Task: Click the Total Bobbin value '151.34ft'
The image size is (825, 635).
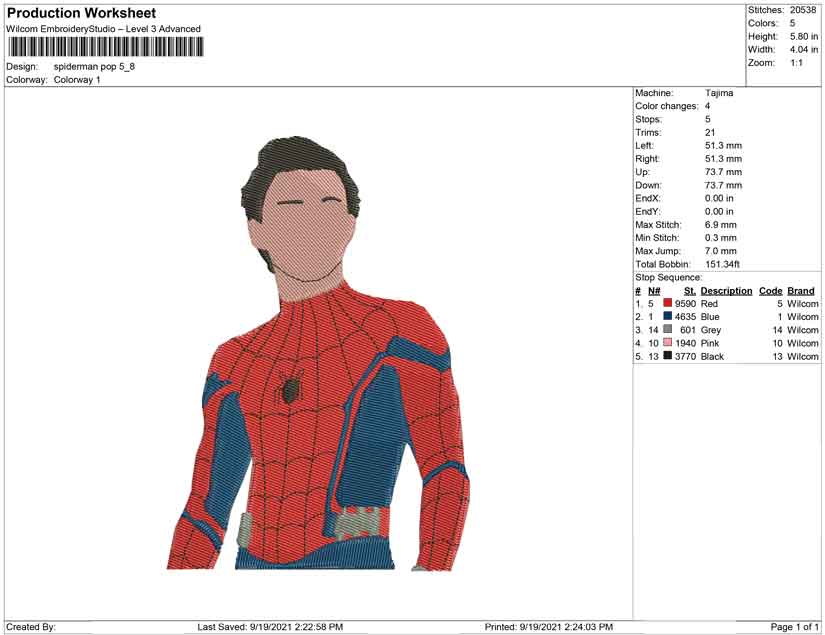Action: point(722,264)
